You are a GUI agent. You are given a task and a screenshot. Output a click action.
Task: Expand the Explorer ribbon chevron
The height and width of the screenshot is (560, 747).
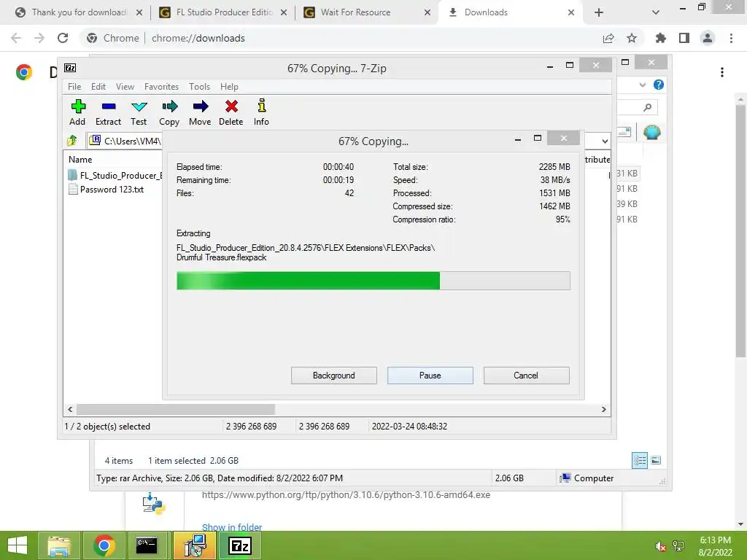tap(642, 85)
